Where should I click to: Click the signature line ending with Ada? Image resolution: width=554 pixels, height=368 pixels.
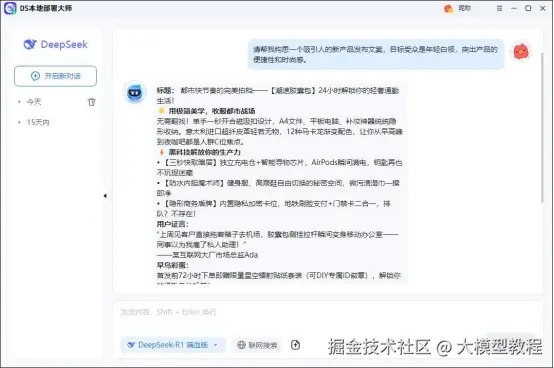click(207, 255)
